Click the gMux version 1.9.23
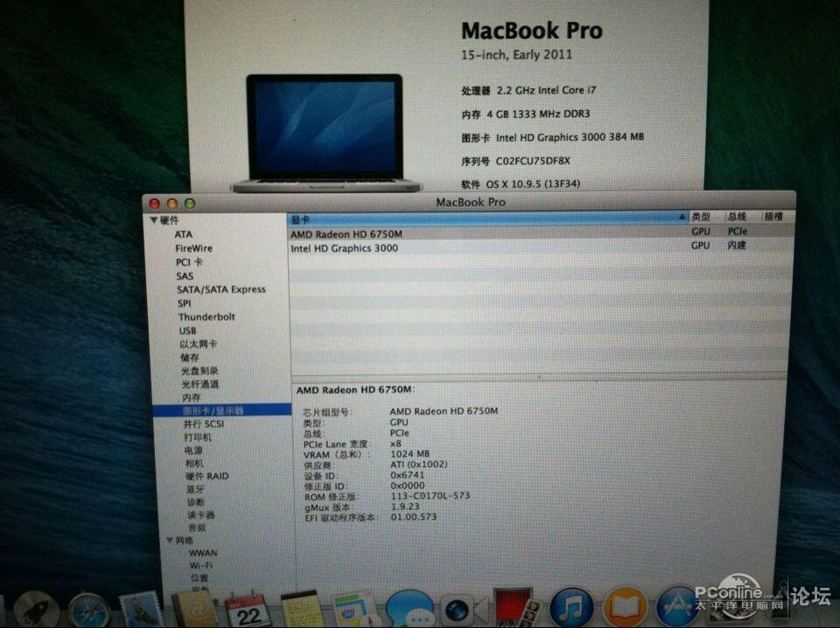This screenshot has height=628, width=840. (x=405, y=506)
